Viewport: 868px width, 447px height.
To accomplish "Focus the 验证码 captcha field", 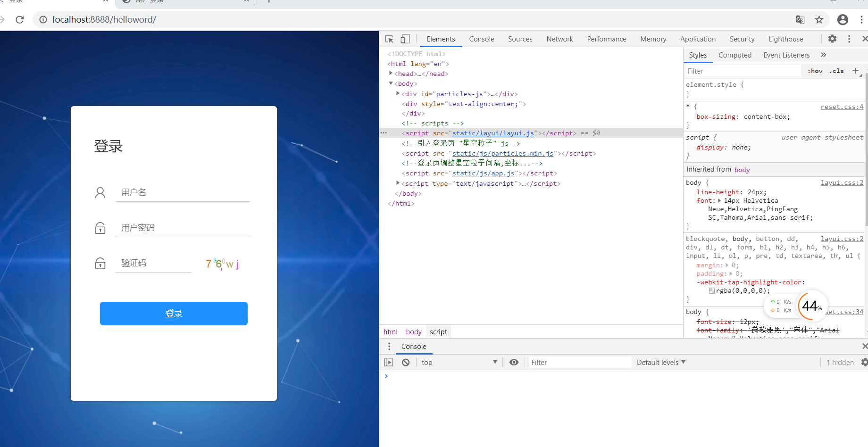I will click(x=153, y=263).
